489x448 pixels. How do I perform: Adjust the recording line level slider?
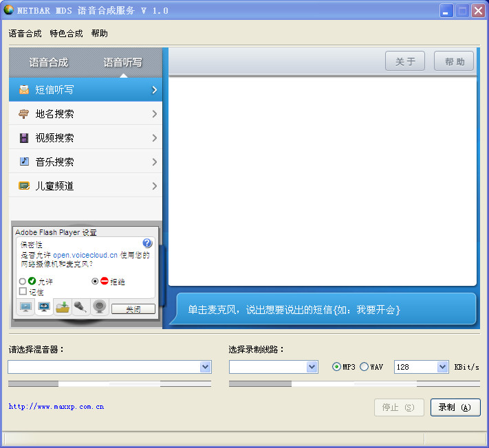click(x=354, y=384)
